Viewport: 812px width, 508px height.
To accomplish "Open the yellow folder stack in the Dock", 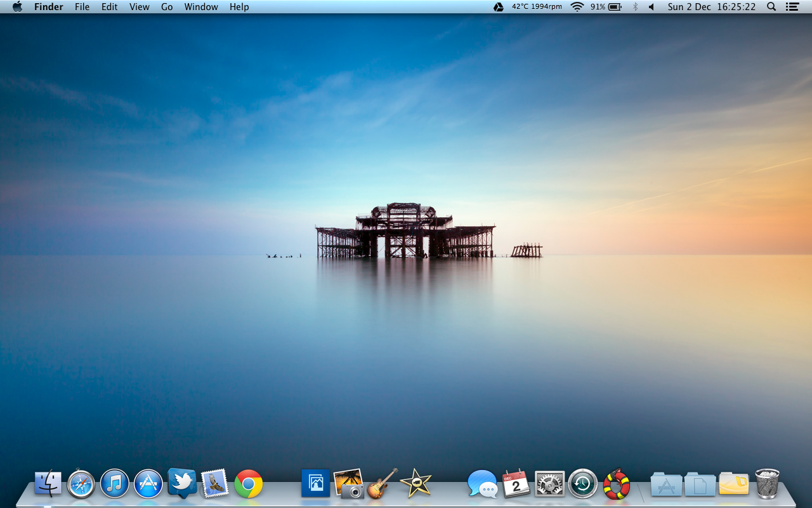I will [734, 484].
